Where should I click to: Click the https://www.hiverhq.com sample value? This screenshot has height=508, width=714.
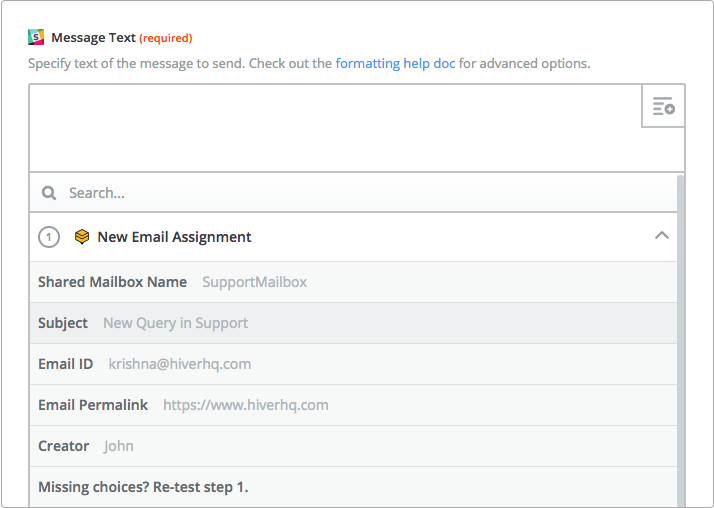(246, 405)
